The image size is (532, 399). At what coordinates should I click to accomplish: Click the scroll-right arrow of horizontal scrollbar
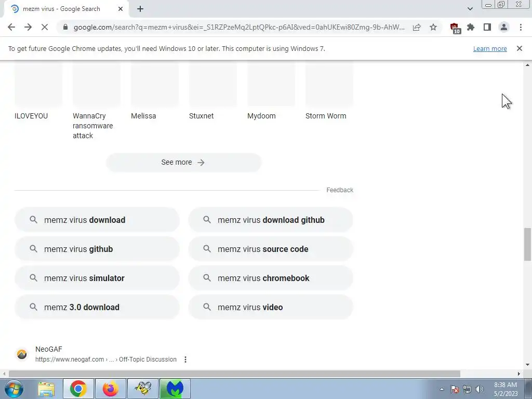pos(519,374)
